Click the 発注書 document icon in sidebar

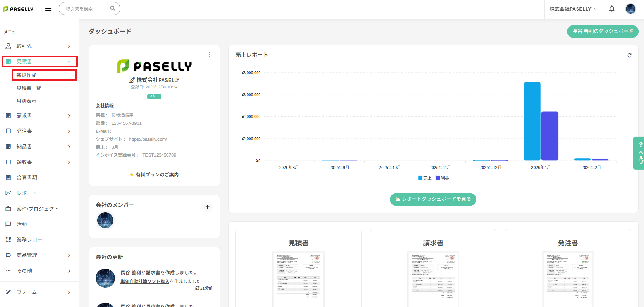pos(8,131)
